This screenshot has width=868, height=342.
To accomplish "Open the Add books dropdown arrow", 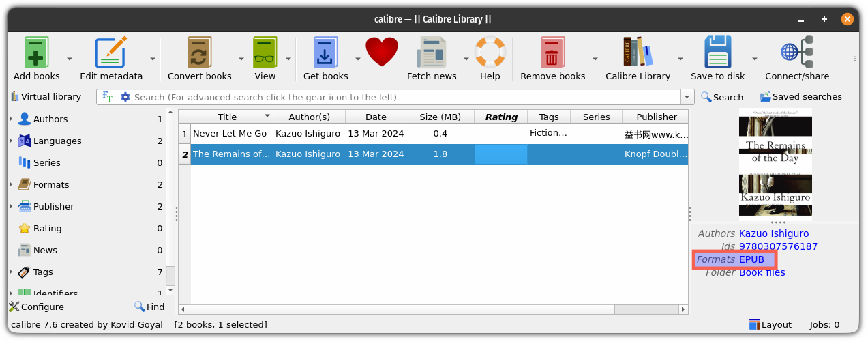I will 70,59.
